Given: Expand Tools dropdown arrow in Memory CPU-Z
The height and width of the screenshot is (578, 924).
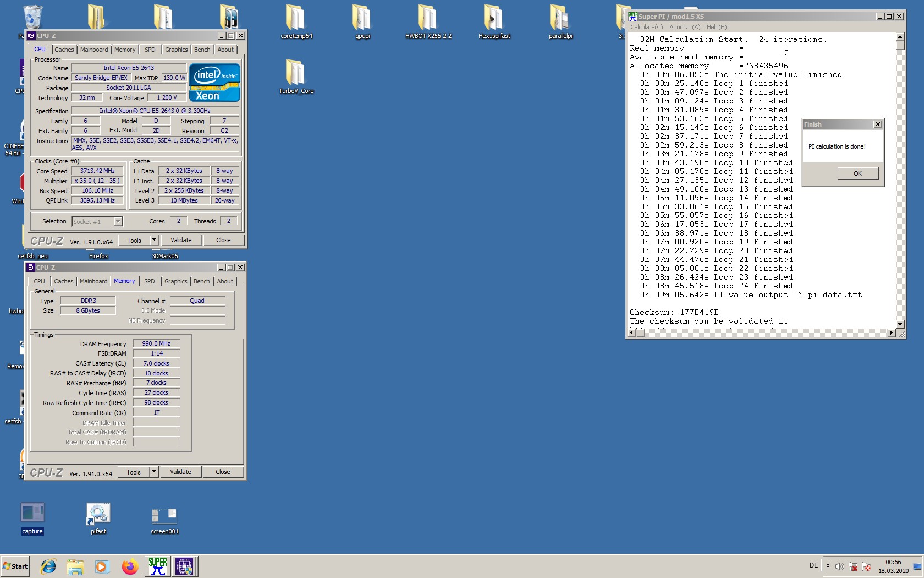Looking at the screenshot, I should click(153, 472).
